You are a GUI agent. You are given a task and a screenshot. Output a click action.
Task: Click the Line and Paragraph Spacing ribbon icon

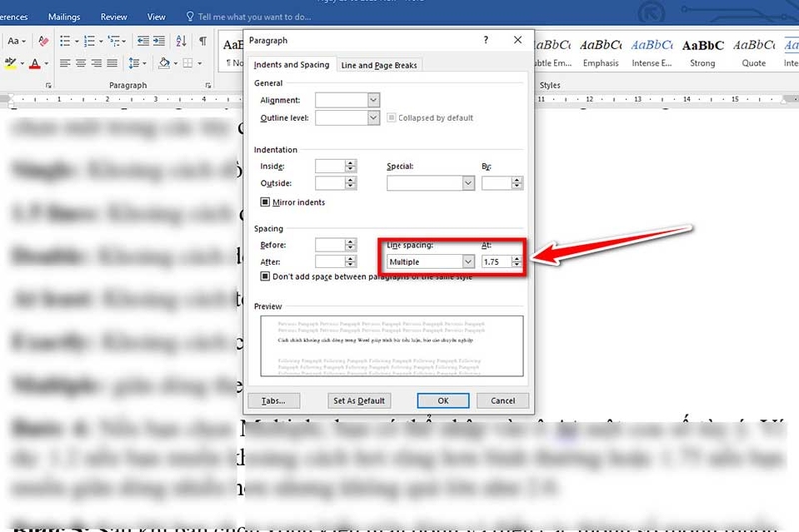pyautogui.click(x=134, y=63)
